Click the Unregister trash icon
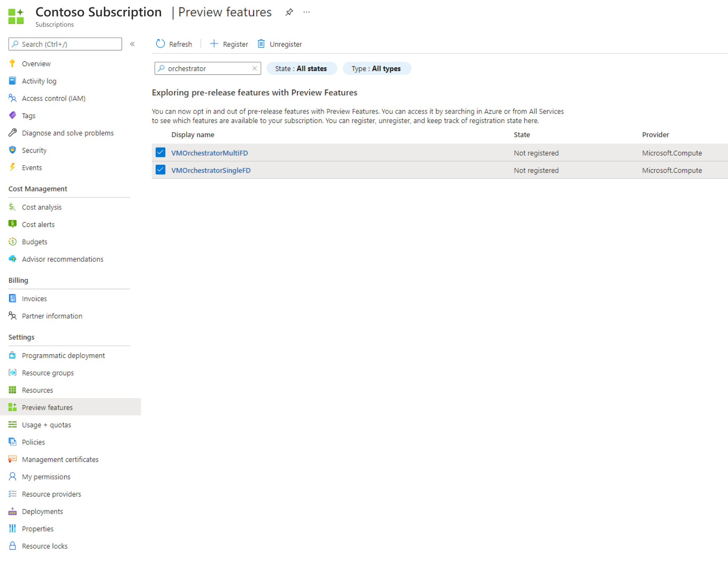Screen dimensions: 728x562 pos(261,44)
